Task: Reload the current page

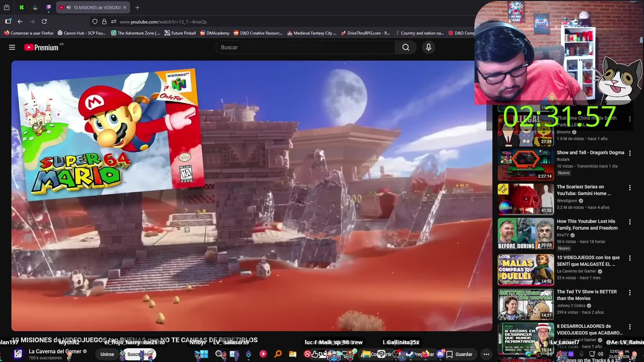Action: pos(44,22)
